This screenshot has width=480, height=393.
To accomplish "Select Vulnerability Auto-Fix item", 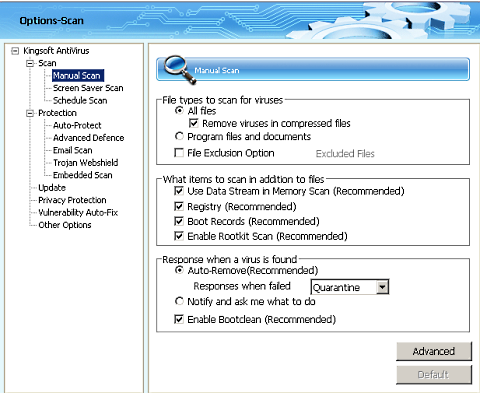I will click(x=78, y=213).
